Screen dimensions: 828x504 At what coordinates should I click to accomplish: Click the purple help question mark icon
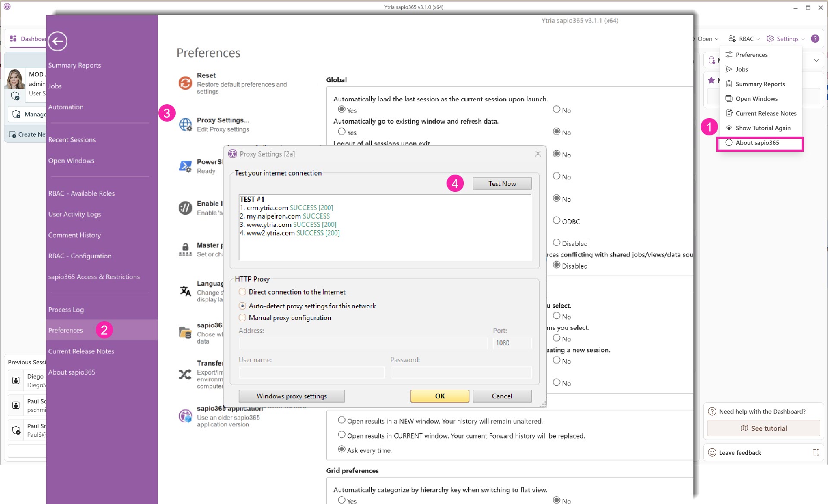tap(815, 39)
